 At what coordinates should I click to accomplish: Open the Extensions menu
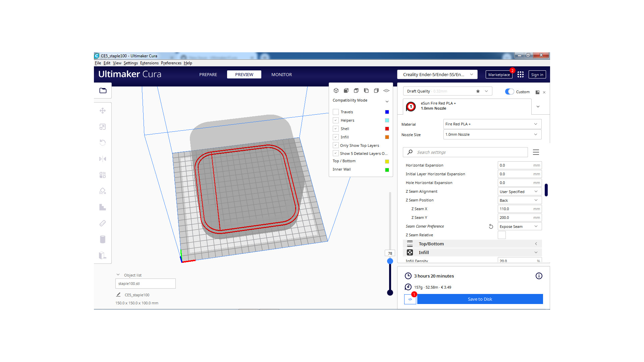(149, 63)
